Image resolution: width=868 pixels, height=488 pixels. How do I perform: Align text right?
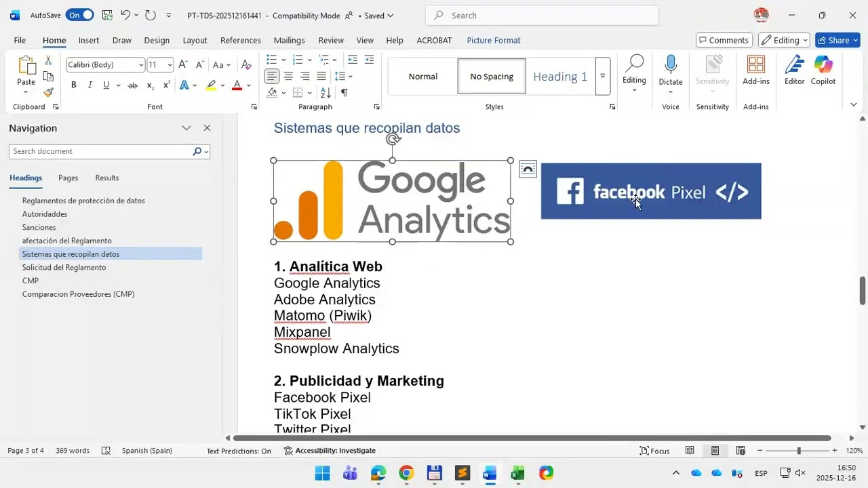(x=304, y=76)
